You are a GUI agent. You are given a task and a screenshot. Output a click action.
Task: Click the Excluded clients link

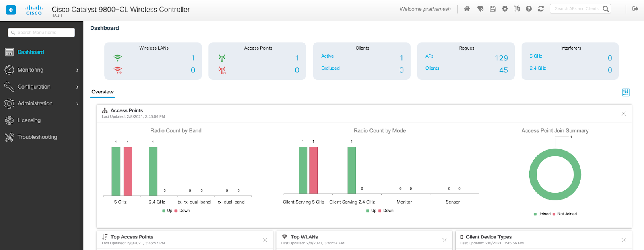[330, 68]
